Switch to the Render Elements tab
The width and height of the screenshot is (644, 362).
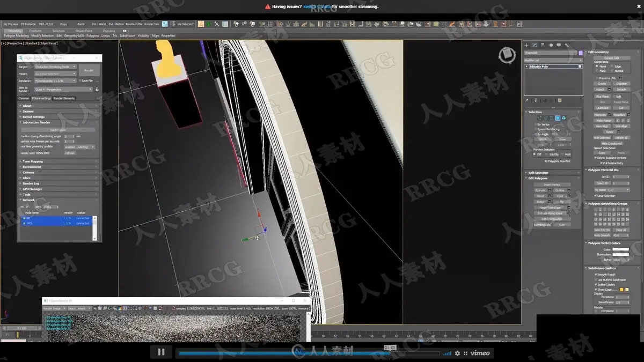click(x=64, y=99)
